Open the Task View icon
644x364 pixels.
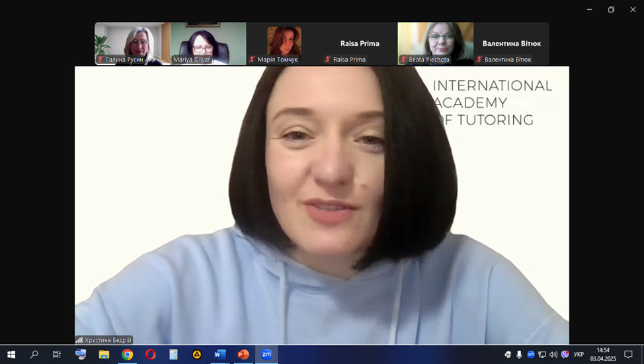(57, 355)
